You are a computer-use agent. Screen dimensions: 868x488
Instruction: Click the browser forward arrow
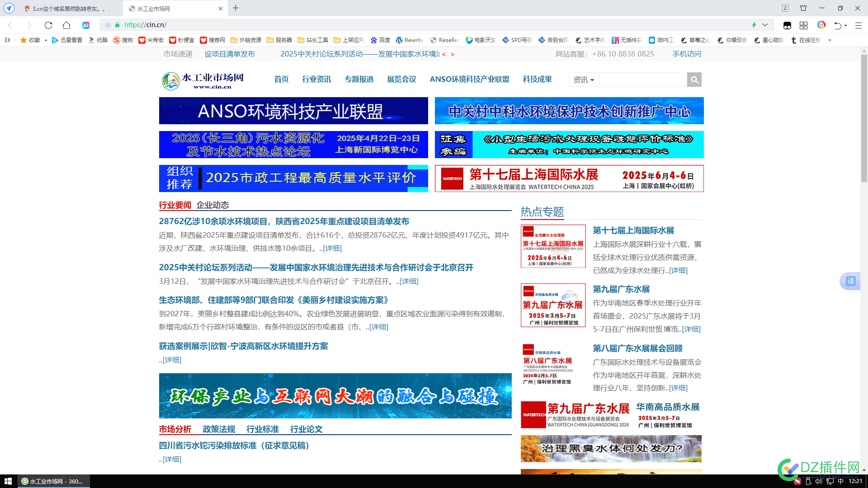29,25
